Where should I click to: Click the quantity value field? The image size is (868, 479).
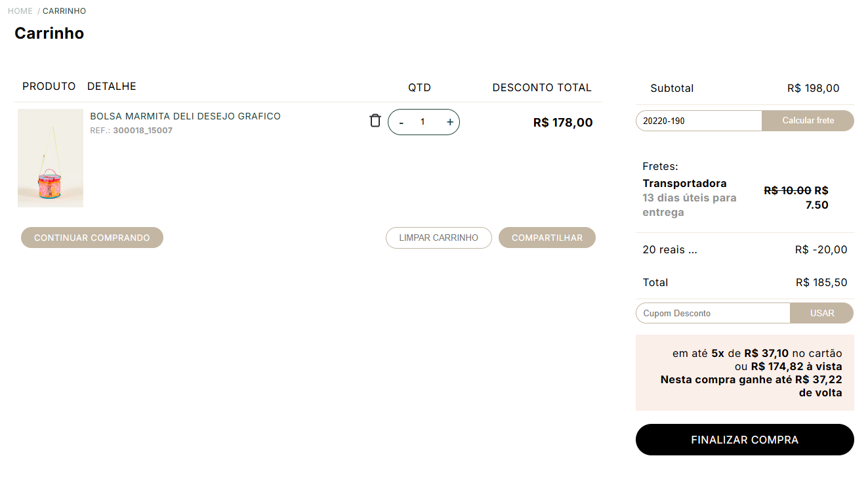[x=423, y=122]
